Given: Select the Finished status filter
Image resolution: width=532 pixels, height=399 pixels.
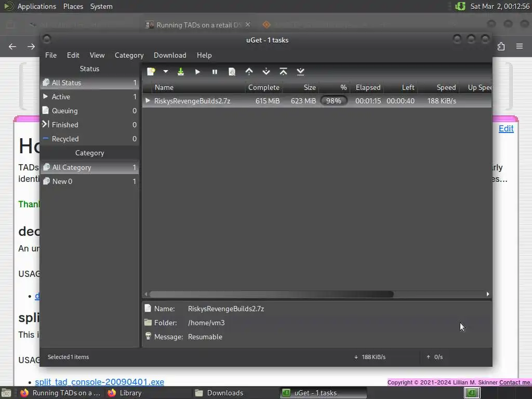Looking at the screenshot, I should point(89,125).
